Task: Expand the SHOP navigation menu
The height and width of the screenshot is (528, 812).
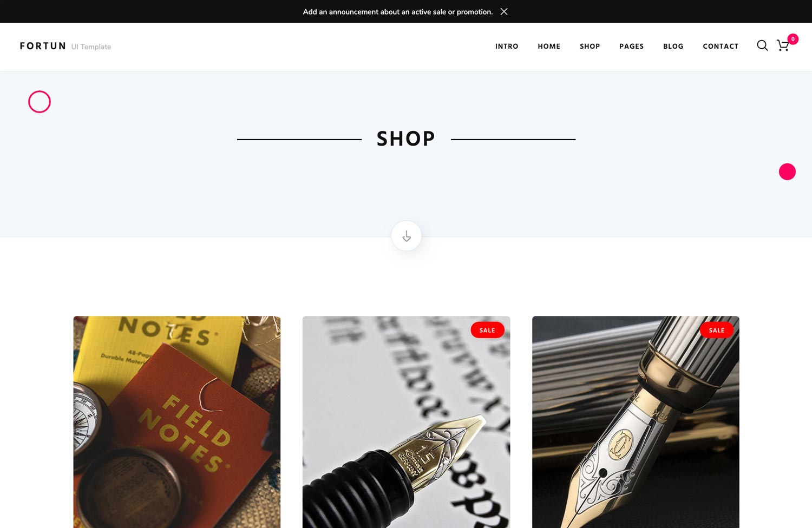Action: (x=590, y=47)
